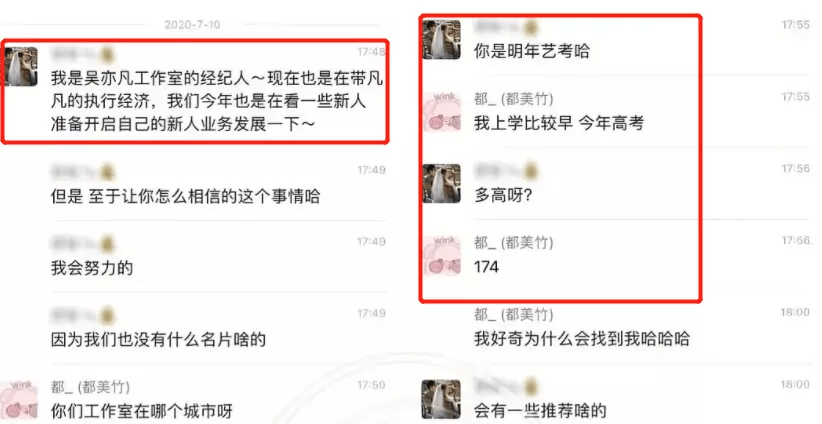The image size is (822, 424).
Task: Click the wedding avatar beside "会有一些推荐啥的"
Action: [x=442, y=399]
